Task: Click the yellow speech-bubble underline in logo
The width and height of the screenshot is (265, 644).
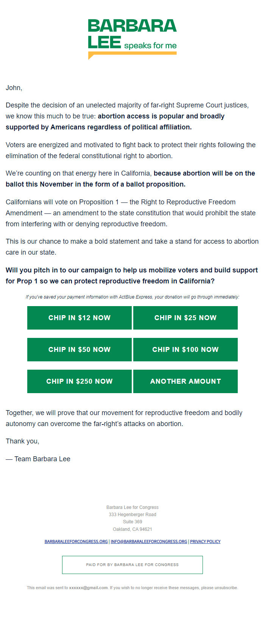Action: [x=132, y=55]
